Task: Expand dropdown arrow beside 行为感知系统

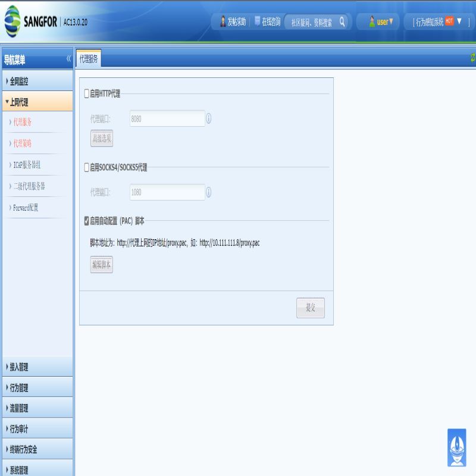Action: point(459,21)
